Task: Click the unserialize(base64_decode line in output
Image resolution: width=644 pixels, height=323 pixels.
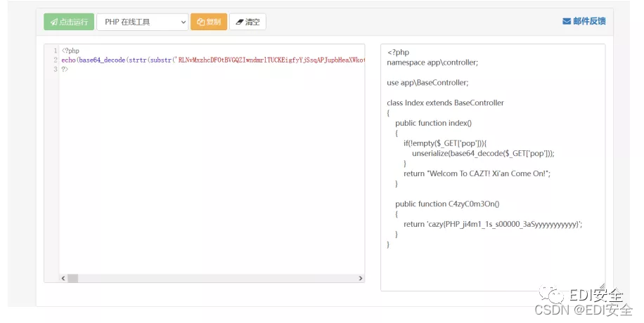Action: [x=483, y=154]
